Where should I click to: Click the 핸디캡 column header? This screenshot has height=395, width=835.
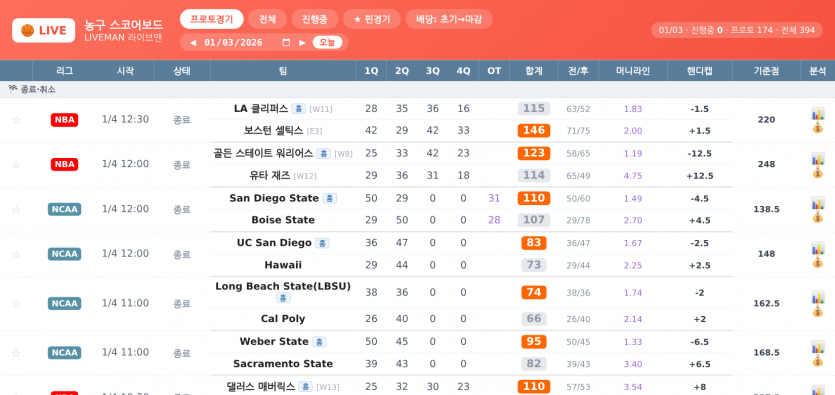(x=700, y=71)
